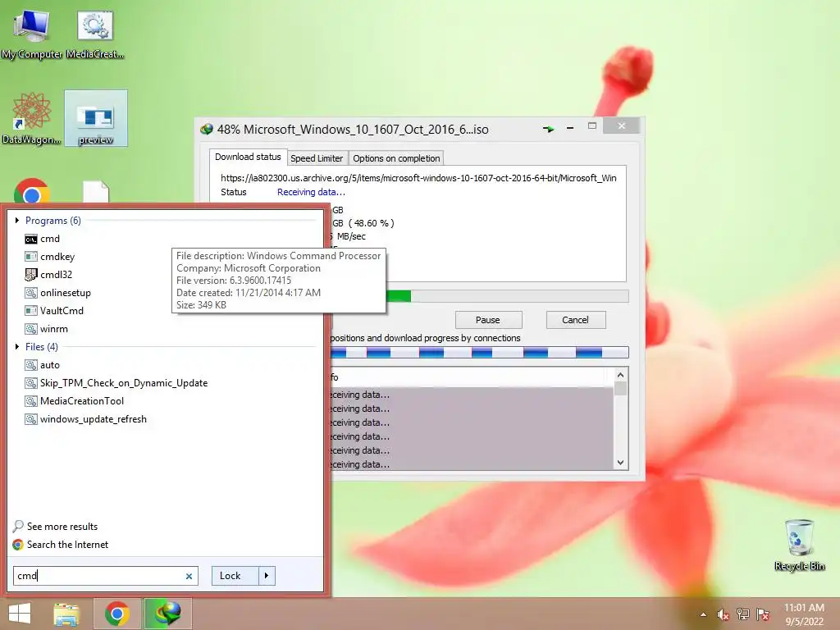The width and height of the screenshot is (840, 630).
Task: Open the onlinesetup search result
Action: [x=58, y=293]
